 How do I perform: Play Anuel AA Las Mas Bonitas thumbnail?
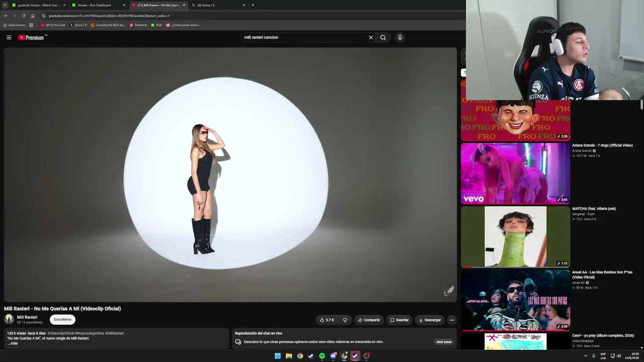pyautogui.click(x=515, y=300)
